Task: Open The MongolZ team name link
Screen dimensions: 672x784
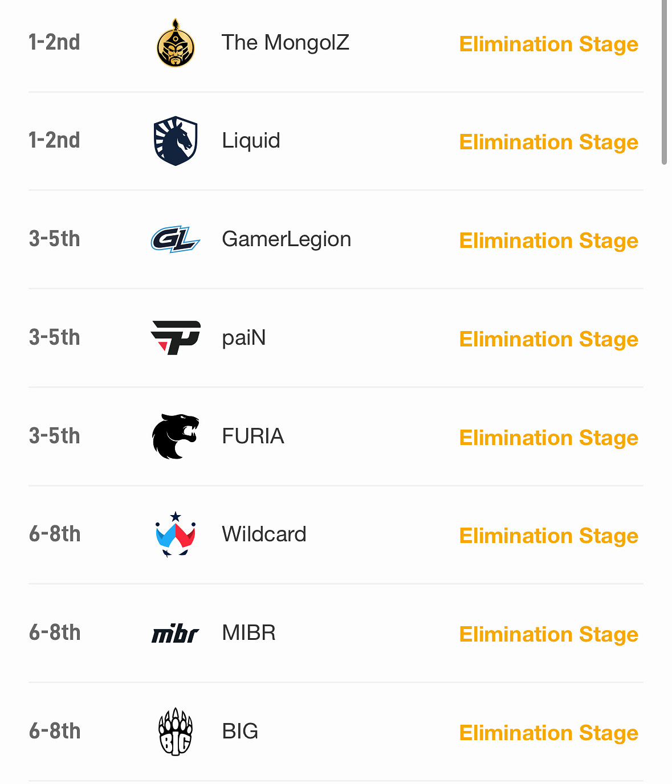Action: click(x=285, y=43)
